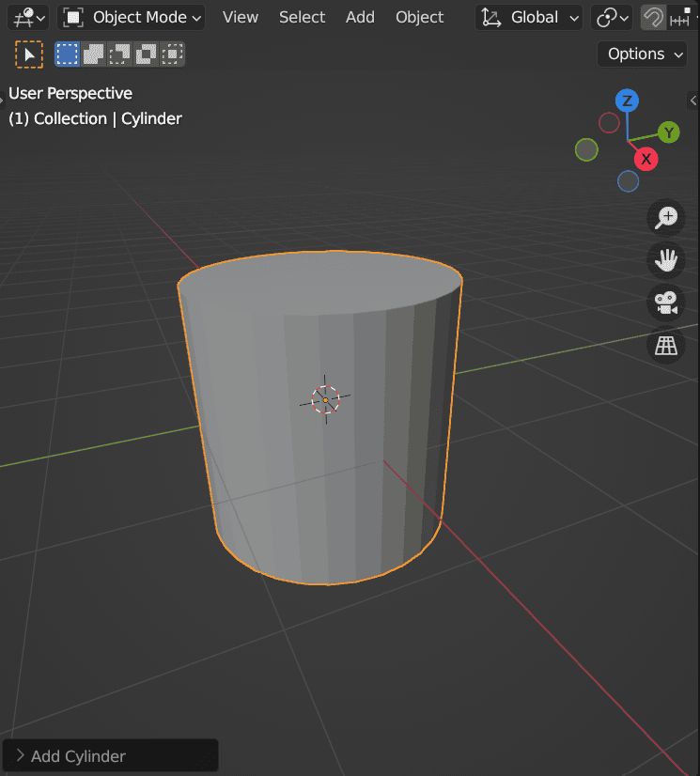Viewport: 700px width, 776px height.
Task: Toggle the snapping magnet icon
Action: (x=653, y=18)
